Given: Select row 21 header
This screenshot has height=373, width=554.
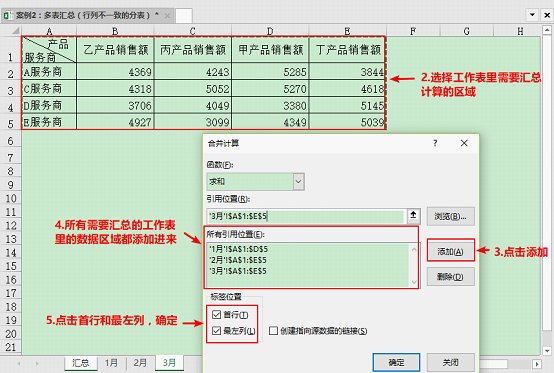Looking at the screenshot, I should point(11,347).
